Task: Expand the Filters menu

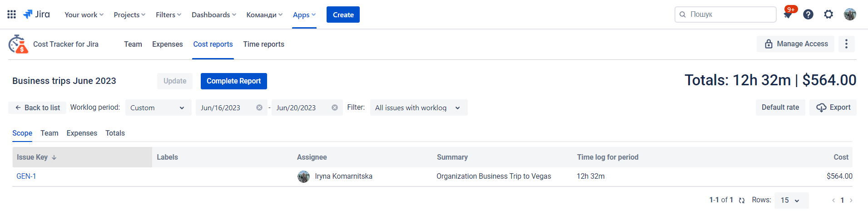Action: click(169, 15)
